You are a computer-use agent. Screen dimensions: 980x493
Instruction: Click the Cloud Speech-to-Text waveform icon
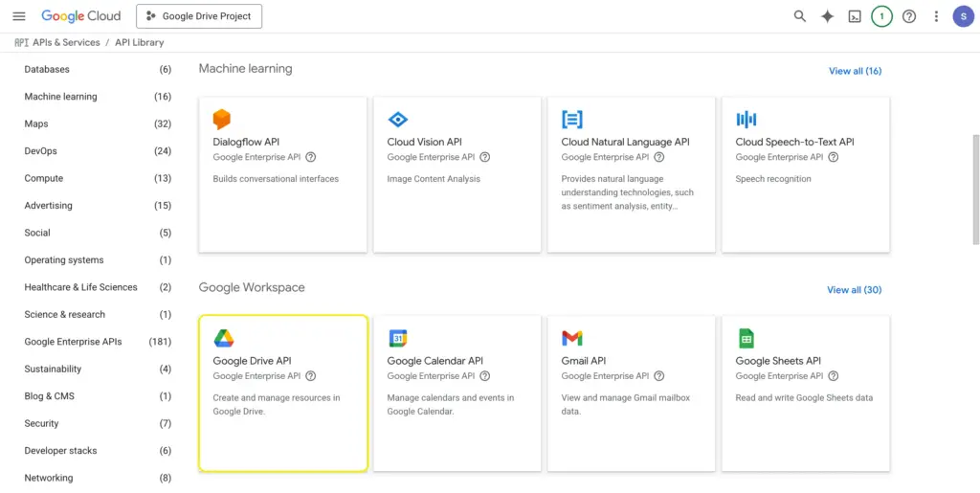(746, 120)
